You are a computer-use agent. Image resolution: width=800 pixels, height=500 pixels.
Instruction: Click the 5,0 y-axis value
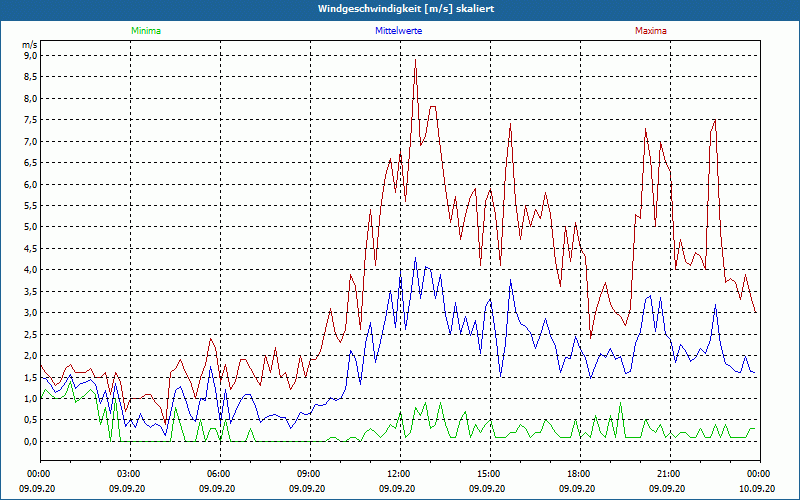[x=31, y=227]
